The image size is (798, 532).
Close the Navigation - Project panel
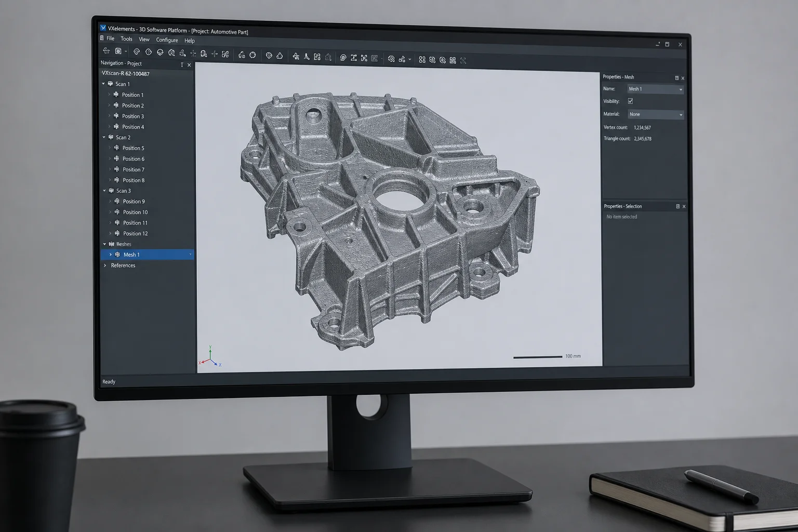click(x=189, y=65)
